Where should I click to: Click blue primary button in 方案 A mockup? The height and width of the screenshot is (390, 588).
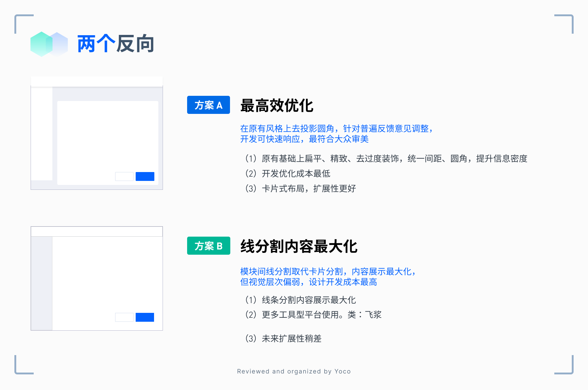point(145,176)
